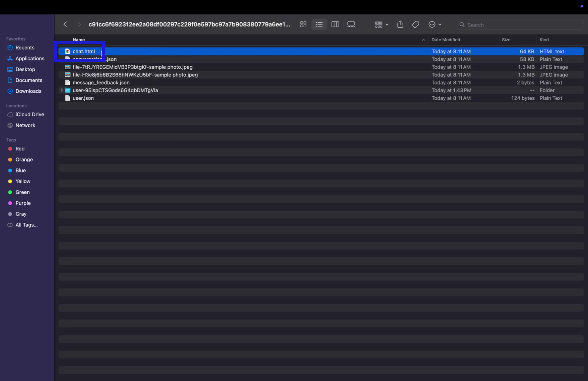The width and height of the screenshot is (588, 381).
Task: Switch to gallery view
Action: (351, 24)
